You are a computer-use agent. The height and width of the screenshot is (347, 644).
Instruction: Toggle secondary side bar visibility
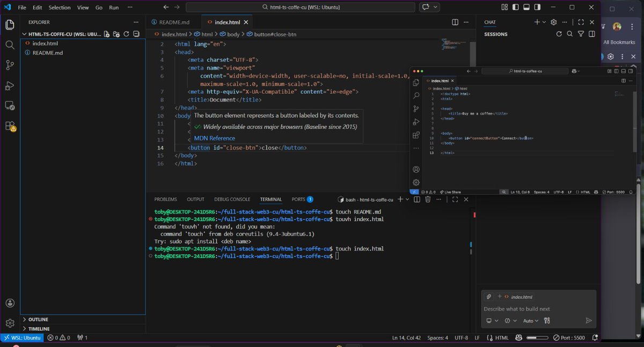pyautogui.click(x=537, y=8)
